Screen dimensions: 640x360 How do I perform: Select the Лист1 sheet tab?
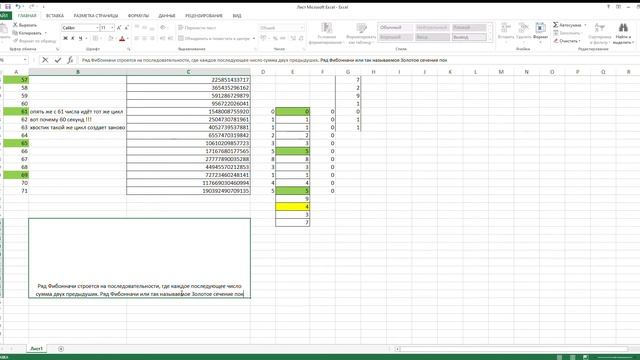pos(36,349)
